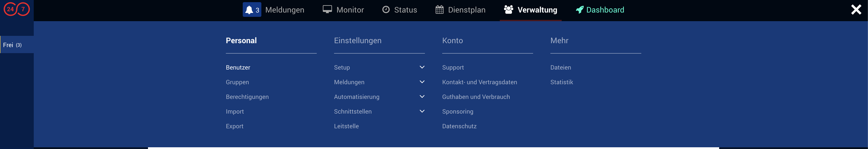Click the Dashboard rocket icon

pyautogui.click(x=580, y=10)
